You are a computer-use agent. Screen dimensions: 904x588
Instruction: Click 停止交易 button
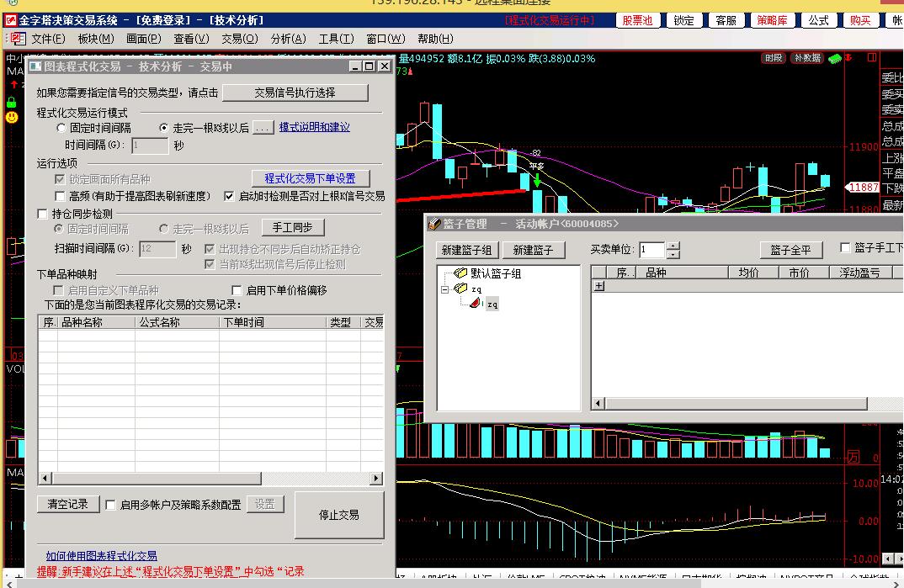tap(339, 515)
